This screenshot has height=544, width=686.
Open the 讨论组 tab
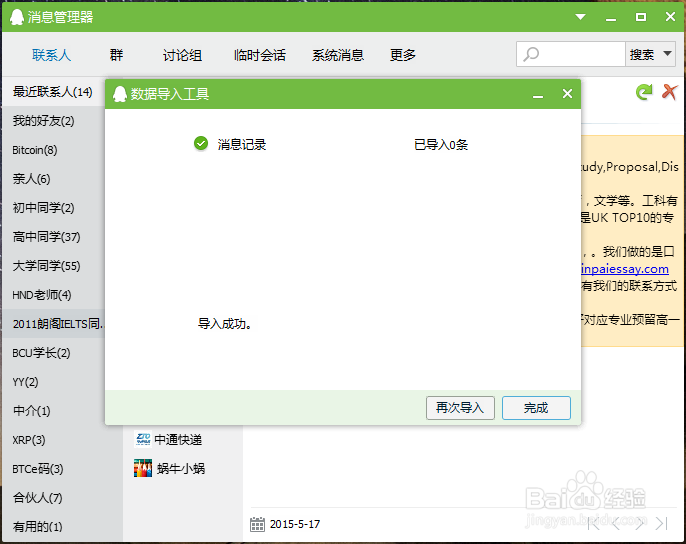[182, 55]
